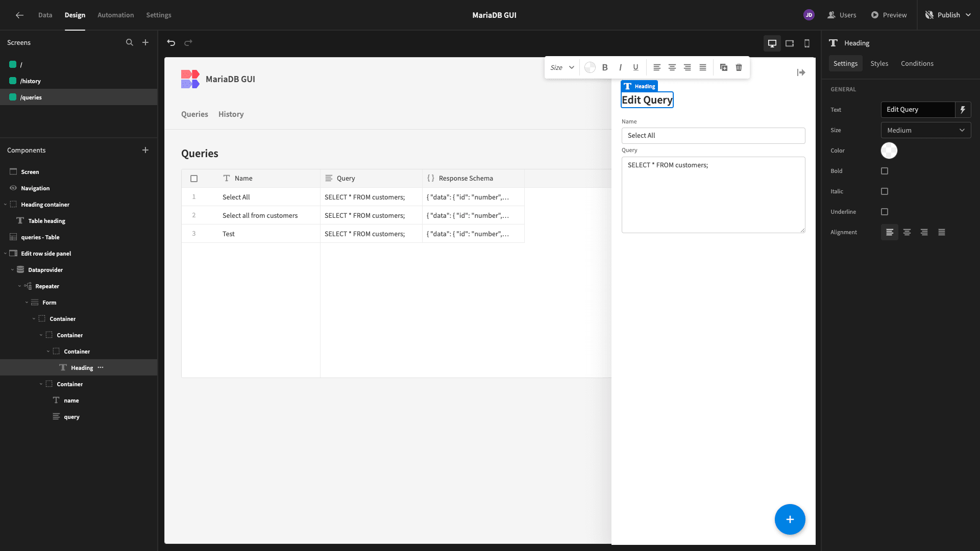980x551 pixels.
Task: Open the Conditions tab
Action: pyautogui.click(x=917, y=64)
